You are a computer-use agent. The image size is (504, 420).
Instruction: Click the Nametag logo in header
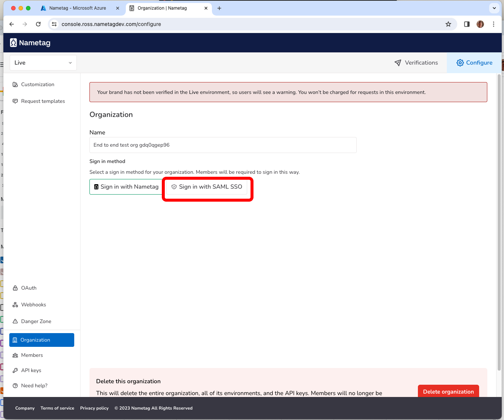tap(30, 43)
